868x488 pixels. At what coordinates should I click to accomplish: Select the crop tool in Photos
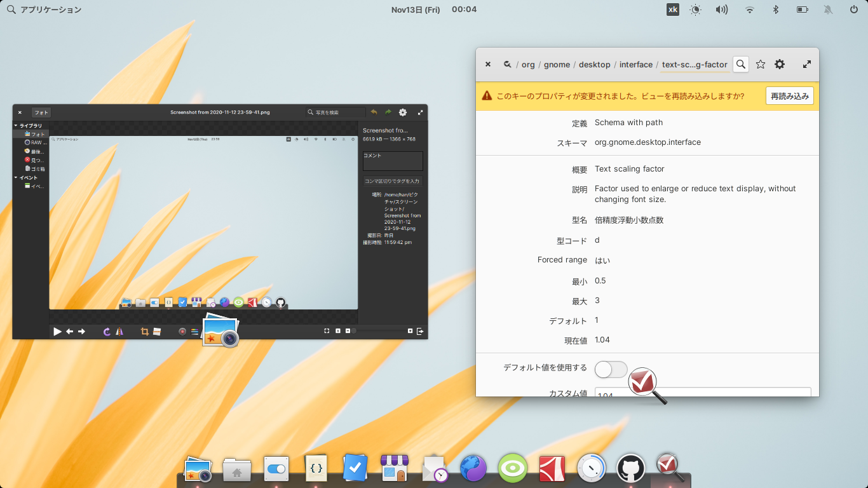click(145, 331)
